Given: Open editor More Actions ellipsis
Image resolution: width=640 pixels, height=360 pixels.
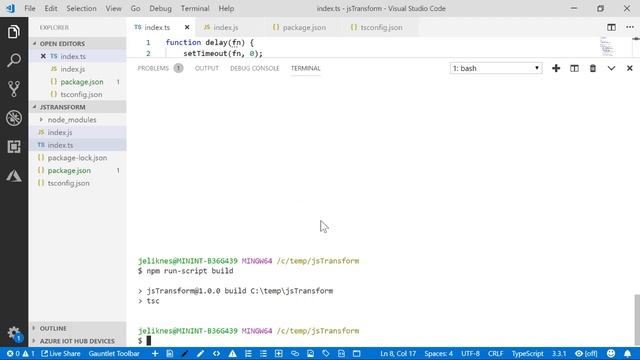Looking at the screenshot, I should point(630,27).
